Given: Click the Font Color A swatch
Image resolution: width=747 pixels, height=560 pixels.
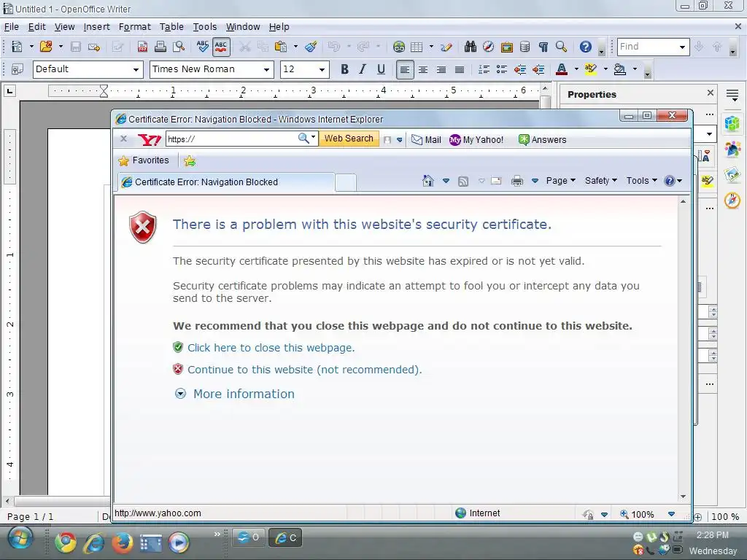Looking at the screenshot, I should coord(562,69).
